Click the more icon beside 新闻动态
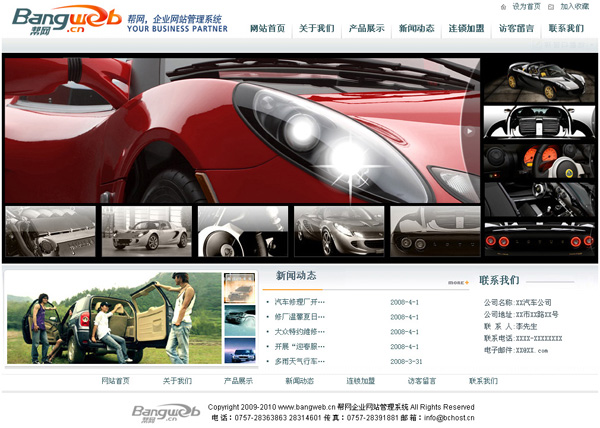Viewport: 600px width, 428px height. pos(458,283)
